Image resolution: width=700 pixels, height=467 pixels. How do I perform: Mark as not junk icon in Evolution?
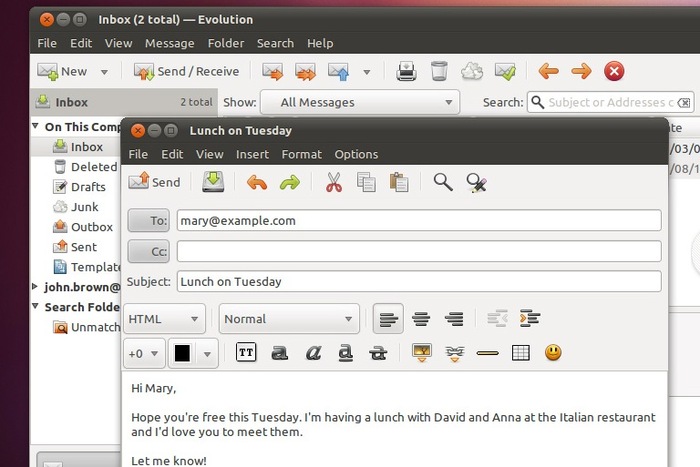pyautogui.click(x=505, y=71)
